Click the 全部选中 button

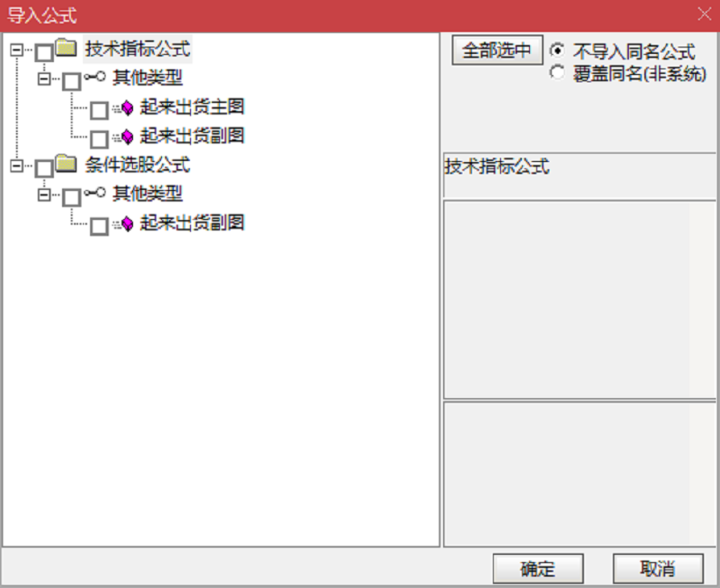tap(497, 50)
